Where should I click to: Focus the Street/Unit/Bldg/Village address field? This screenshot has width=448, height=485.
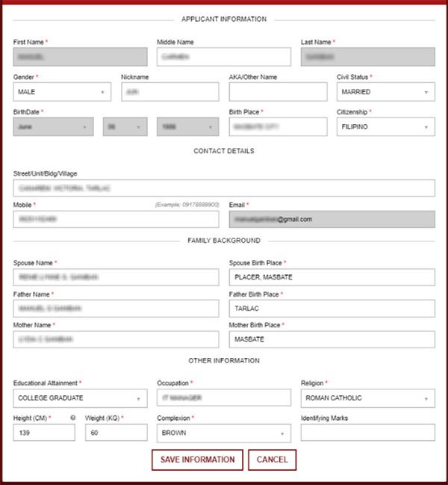pyautogui.click(x=224, y=188)
